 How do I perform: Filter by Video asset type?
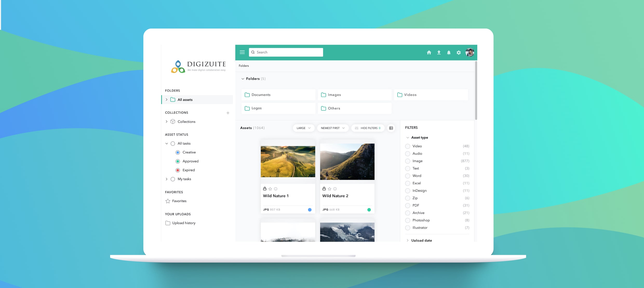click(x=407, y=146)
